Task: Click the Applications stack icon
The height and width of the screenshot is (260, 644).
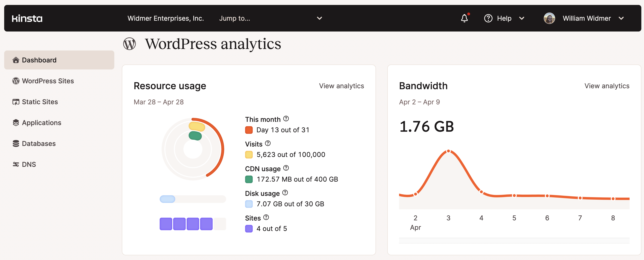Action: pyautogui.click(x=16, y=122)
